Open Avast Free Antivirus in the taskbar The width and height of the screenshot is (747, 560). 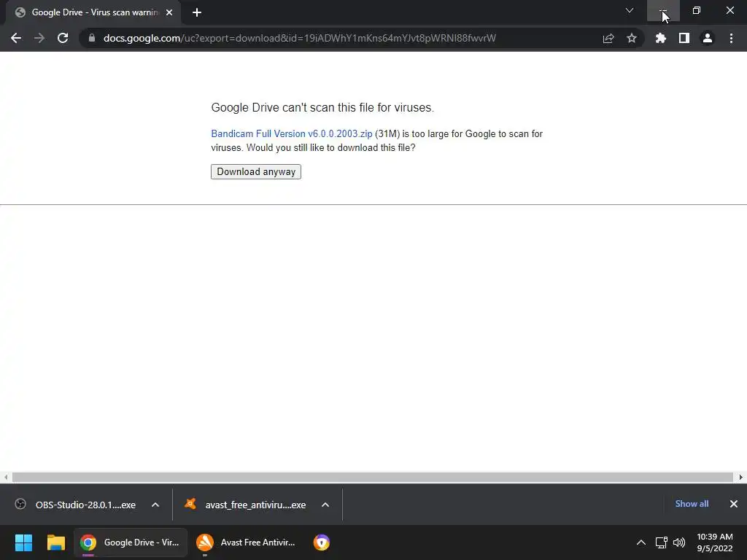[247, 542]
